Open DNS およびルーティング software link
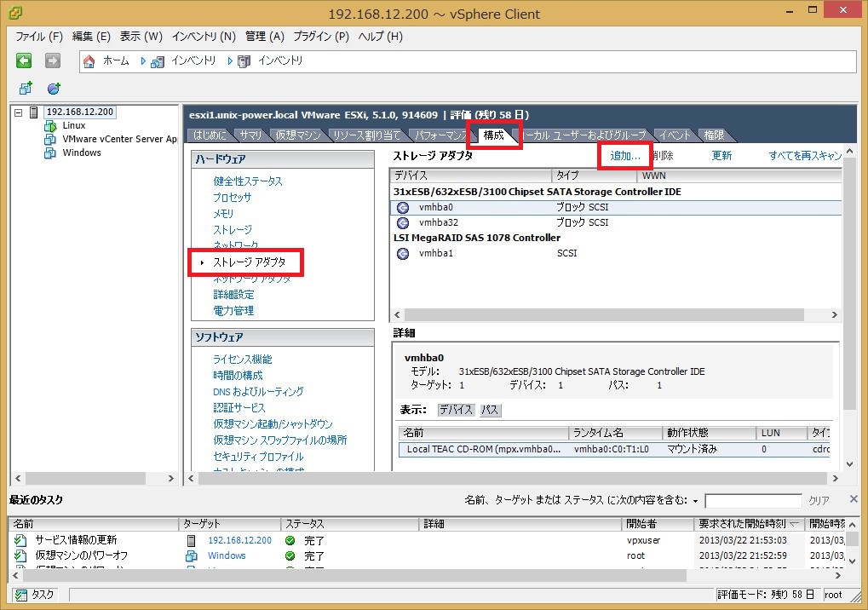868x610 pixels. (x=258, y=392)
